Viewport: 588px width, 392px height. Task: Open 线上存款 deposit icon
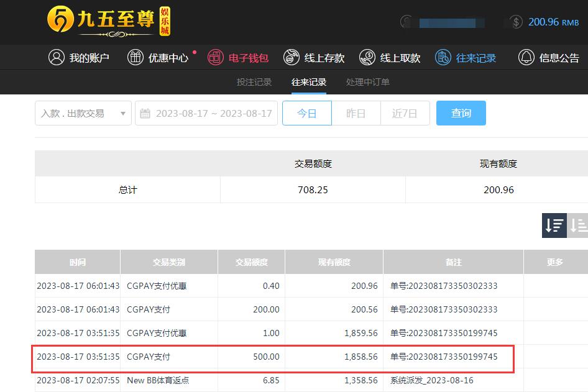click(x=291, y=58)
